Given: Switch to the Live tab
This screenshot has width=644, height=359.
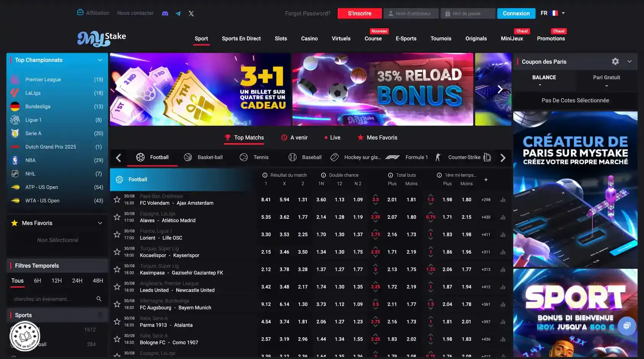Looking at the screenshot, I should [x=332, y=137].
